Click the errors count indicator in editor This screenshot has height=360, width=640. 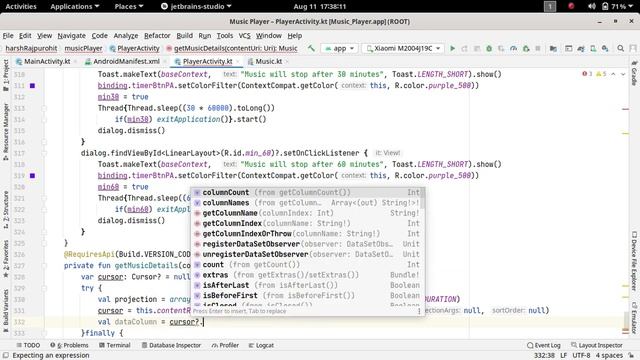587,74
